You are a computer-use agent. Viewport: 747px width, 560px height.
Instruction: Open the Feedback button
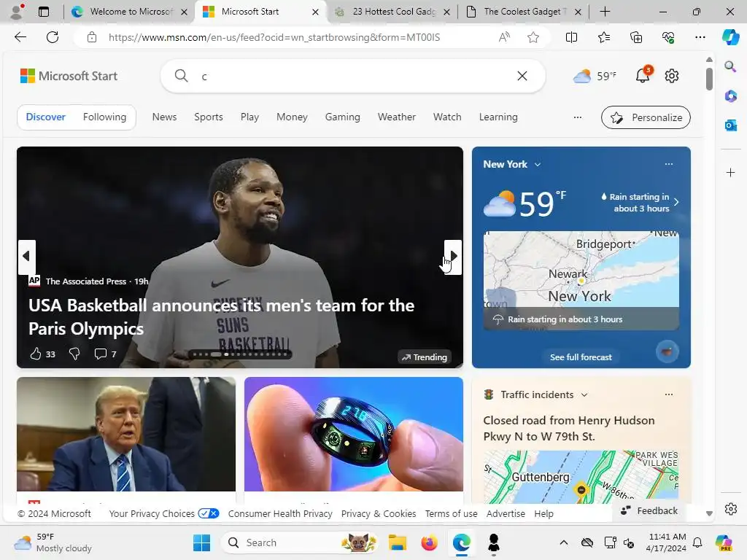pos(649,510)
